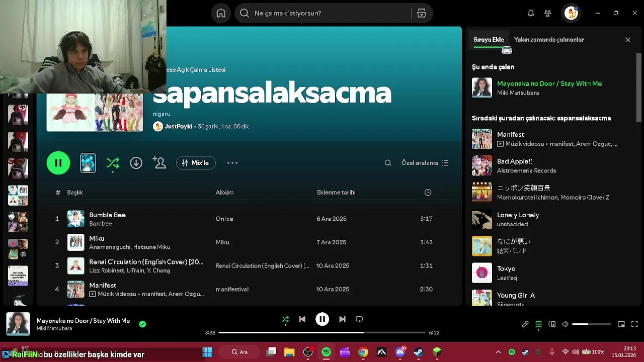Image resolution: width=644 pixels, height=362 pixels.
Task: Click the queue panel scrollbar
Action: (x=639, y=86)
